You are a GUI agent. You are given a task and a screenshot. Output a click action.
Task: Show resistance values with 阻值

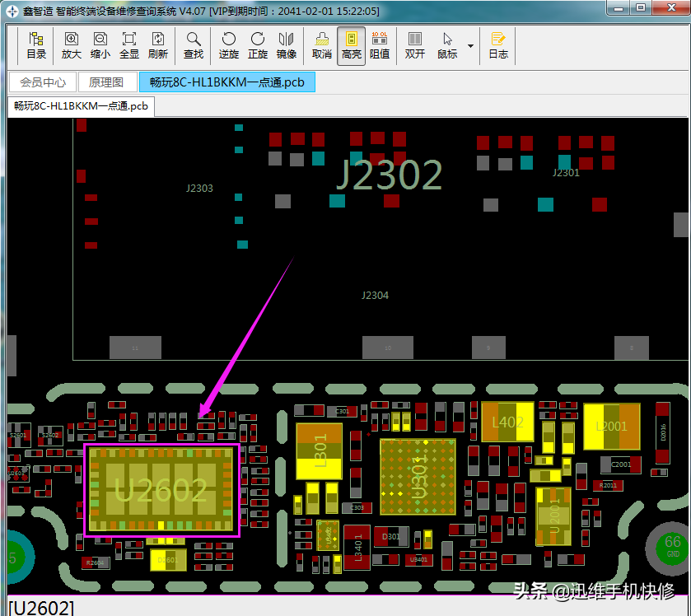(380, 46)
